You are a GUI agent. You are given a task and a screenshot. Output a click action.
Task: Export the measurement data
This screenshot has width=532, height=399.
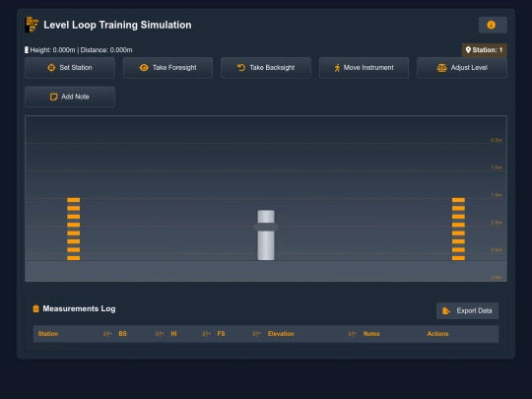point(467,310)
